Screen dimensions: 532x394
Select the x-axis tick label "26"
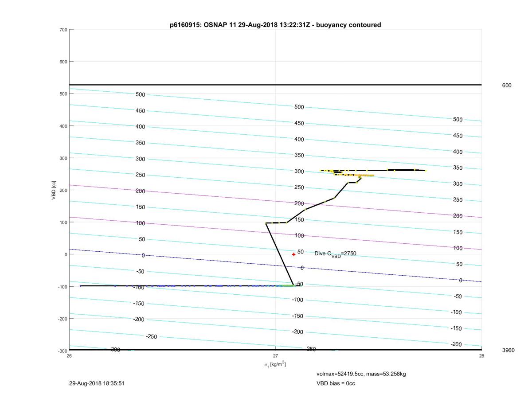(69, 356)
